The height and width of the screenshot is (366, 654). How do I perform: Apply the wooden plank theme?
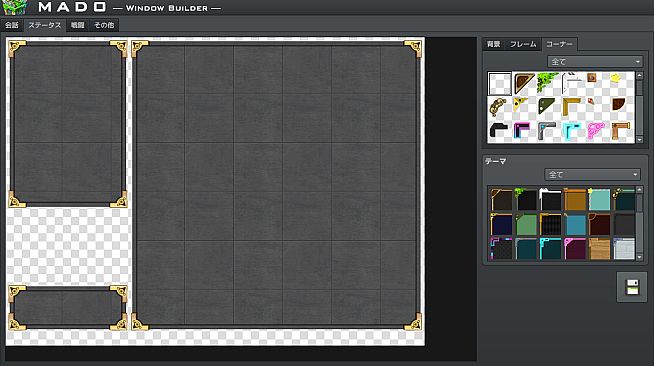point(599,249)
